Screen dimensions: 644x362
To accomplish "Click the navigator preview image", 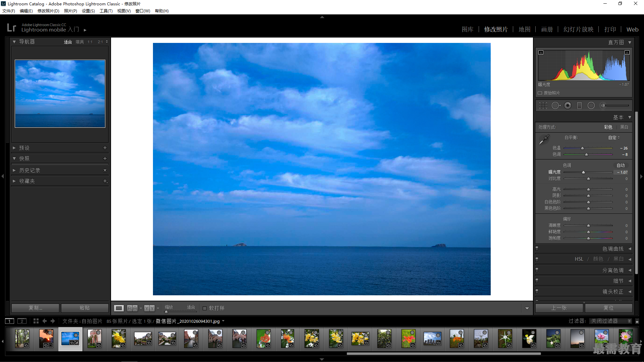I will click(60, 94).
